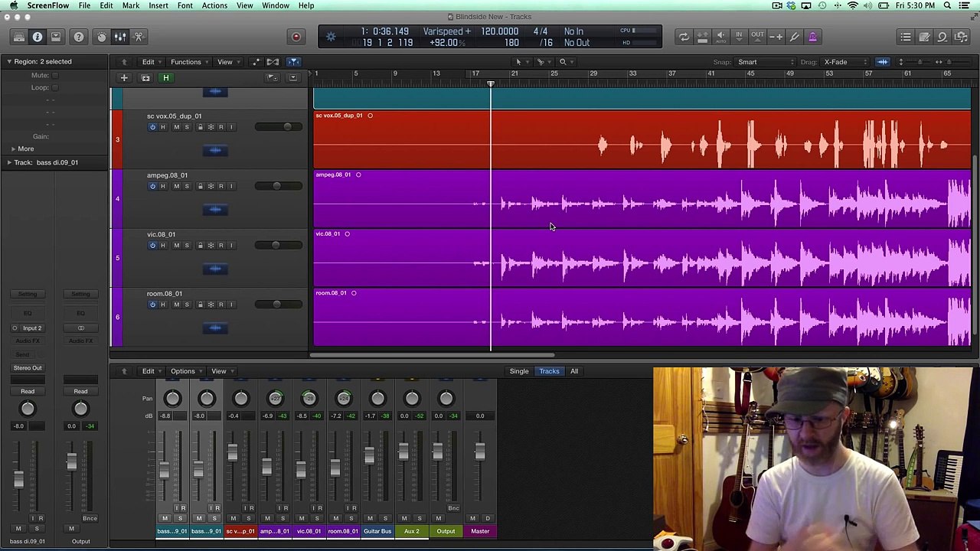Mute the Guitar Bus mixer channel
Image resolution: width=980 pixels, height=551 pixels.
pyautogui.click(x=370, y=519)
